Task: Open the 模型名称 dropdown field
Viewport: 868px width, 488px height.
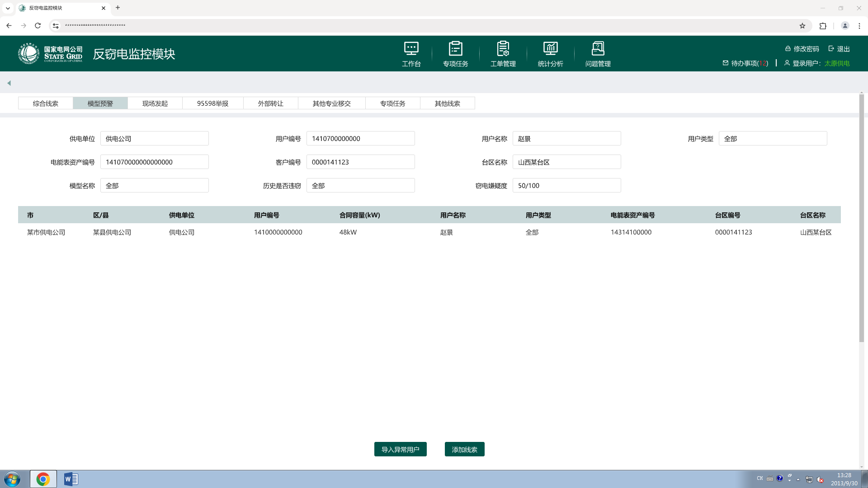Action: pos(154,186)
